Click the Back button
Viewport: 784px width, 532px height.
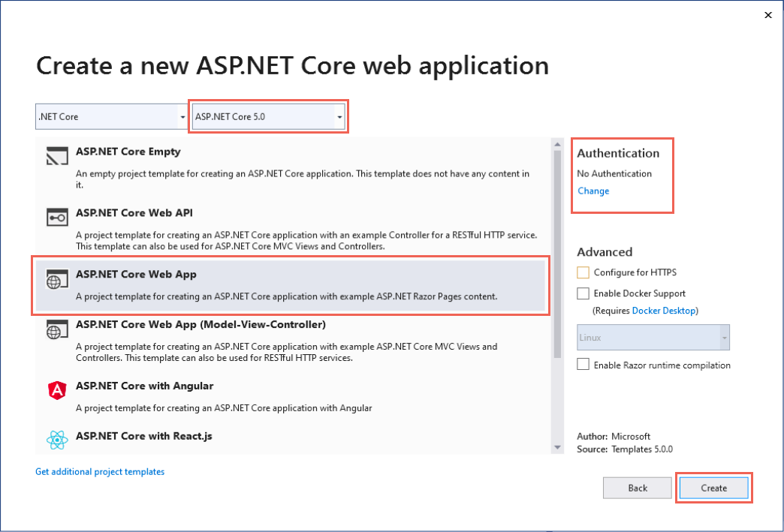point(638,488)
